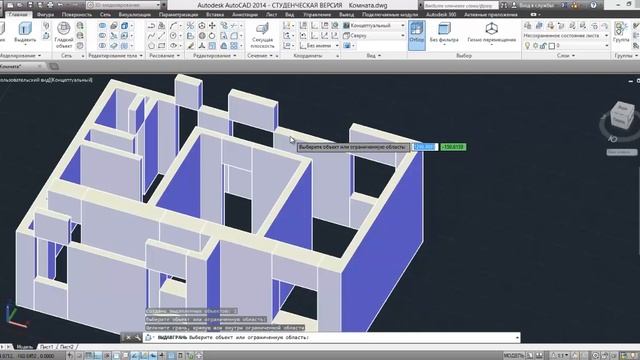
Task: Open the Лист2 layout tab
Action: pyautogui.click(x=67, y=347)
